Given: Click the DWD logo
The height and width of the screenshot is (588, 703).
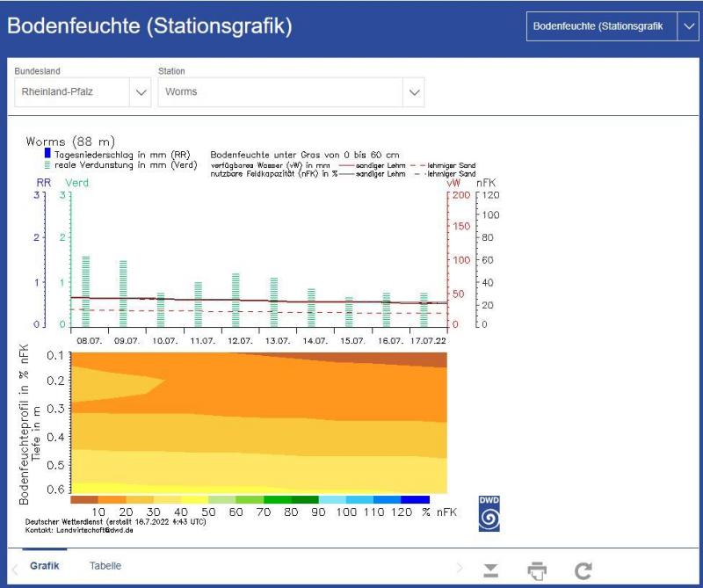Looking at the screenshot, I should click(x=489, y=514).
